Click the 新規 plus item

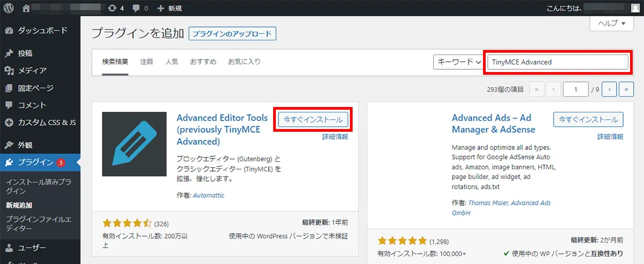(169, 8)
